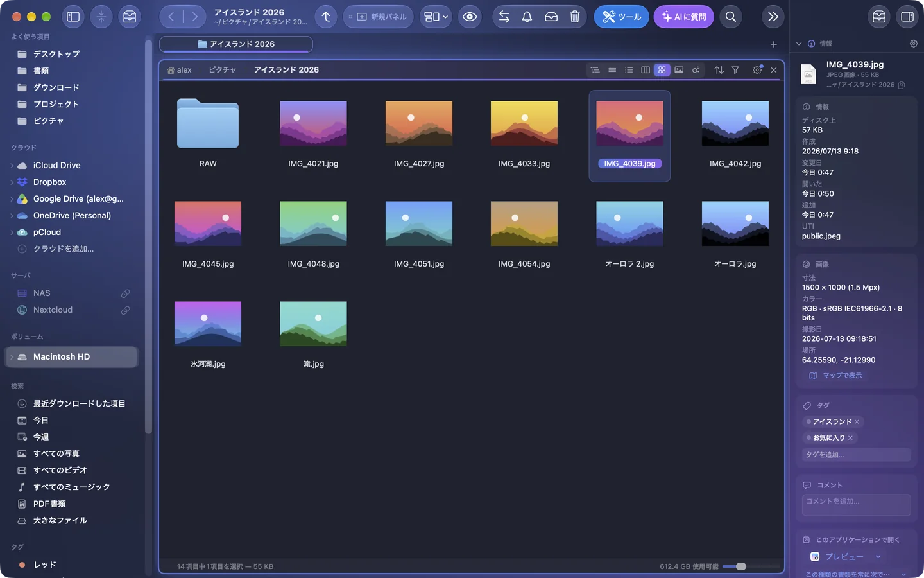Viewport: 924px width, 578px height.
Task: Add a new tab with plus button
Action: click(x=774, y=44)
